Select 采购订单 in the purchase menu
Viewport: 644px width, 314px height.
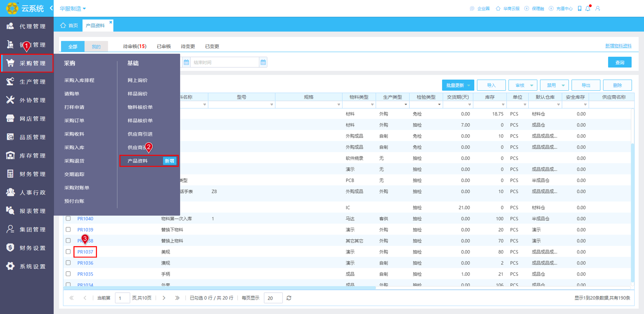[74, 121]
